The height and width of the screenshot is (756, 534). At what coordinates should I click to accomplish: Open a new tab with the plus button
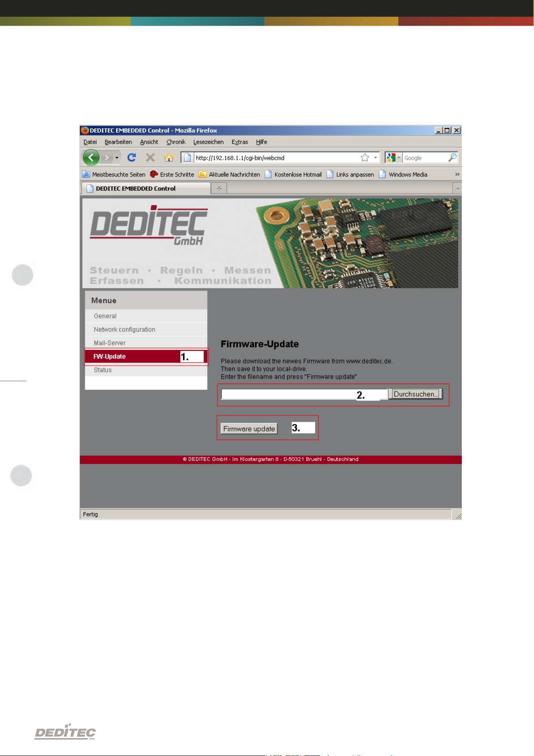[219, 188]
